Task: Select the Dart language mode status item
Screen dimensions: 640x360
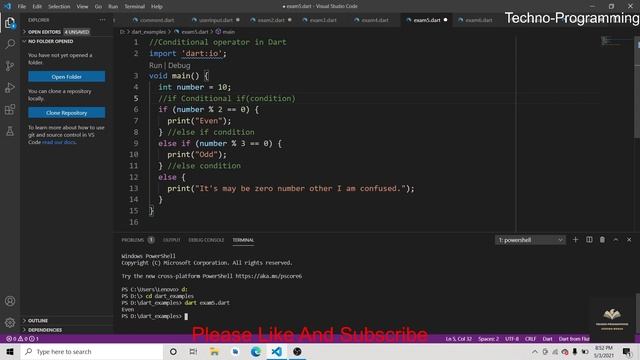Action: pos(547,339)
